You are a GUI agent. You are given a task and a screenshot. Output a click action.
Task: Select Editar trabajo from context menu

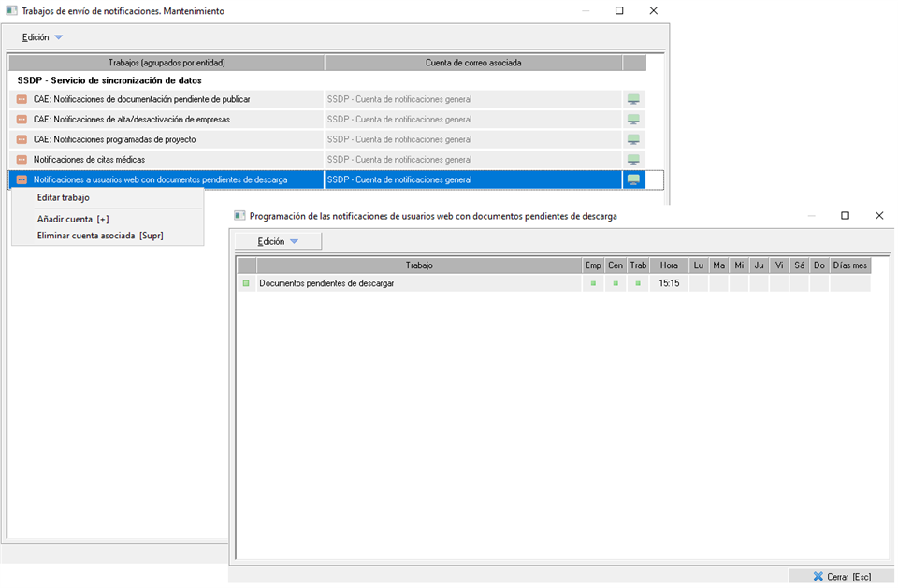point(64,198)
